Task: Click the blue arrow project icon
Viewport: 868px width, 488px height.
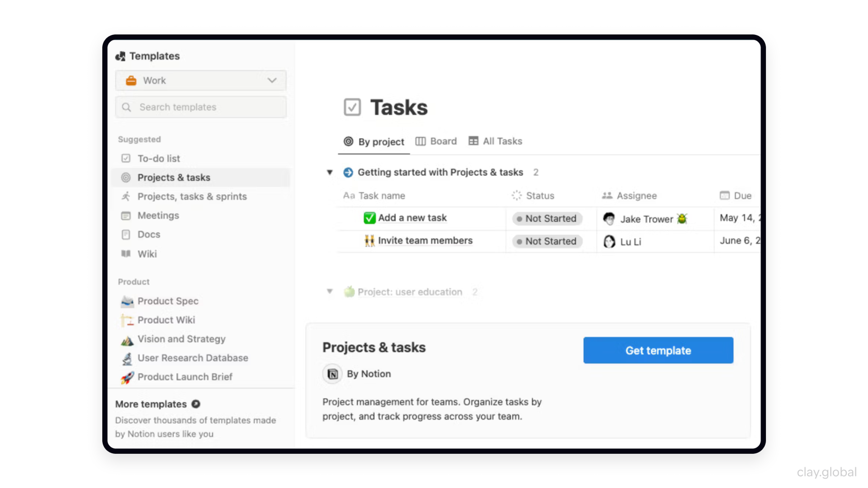Action: click(x=348, y=172)
